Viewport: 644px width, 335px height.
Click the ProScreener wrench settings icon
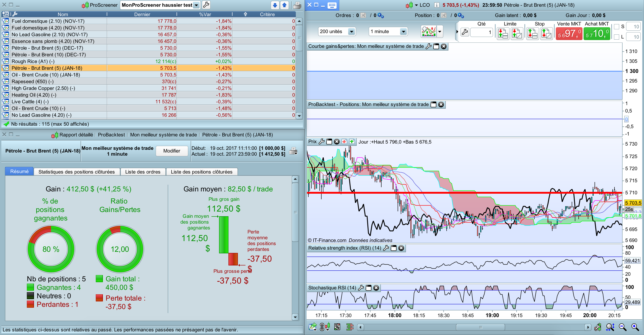point(206,5)
